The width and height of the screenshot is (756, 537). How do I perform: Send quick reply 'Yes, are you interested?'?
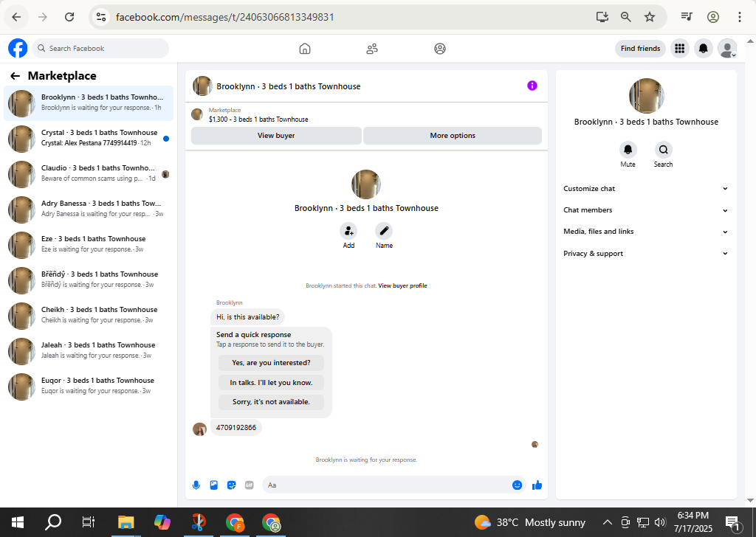[x=271, y=363]
